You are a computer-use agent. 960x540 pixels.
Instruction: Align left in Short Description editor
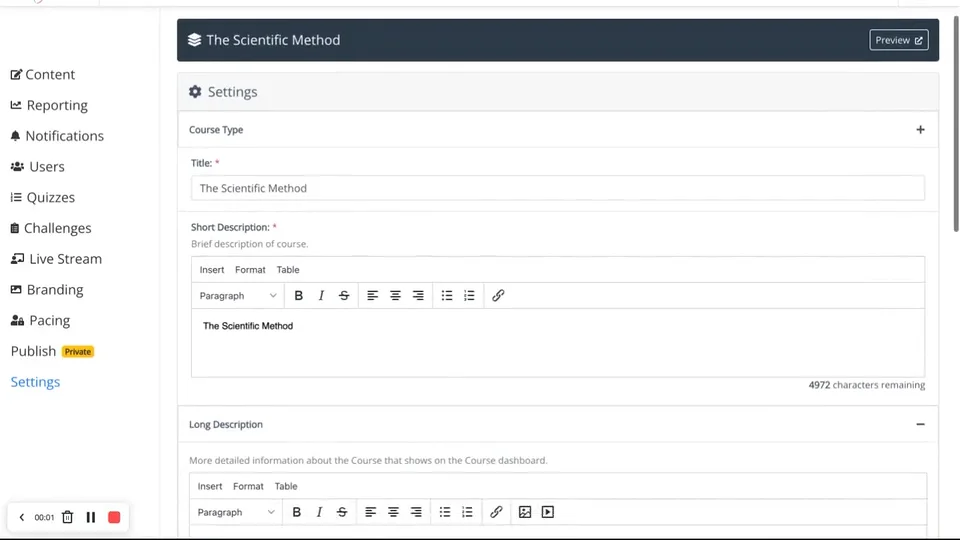coord(372,296)
